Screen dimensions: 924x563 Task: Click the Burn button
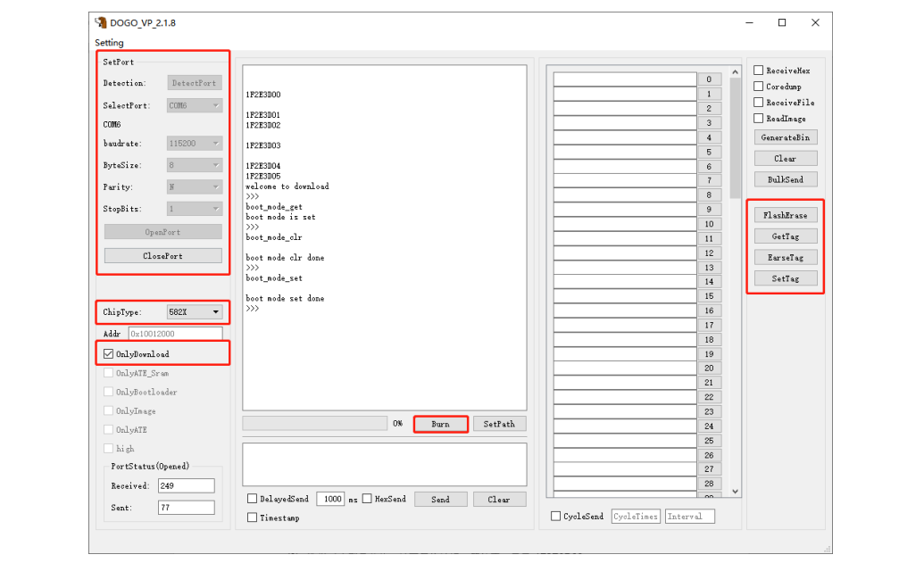coord(441,424)
